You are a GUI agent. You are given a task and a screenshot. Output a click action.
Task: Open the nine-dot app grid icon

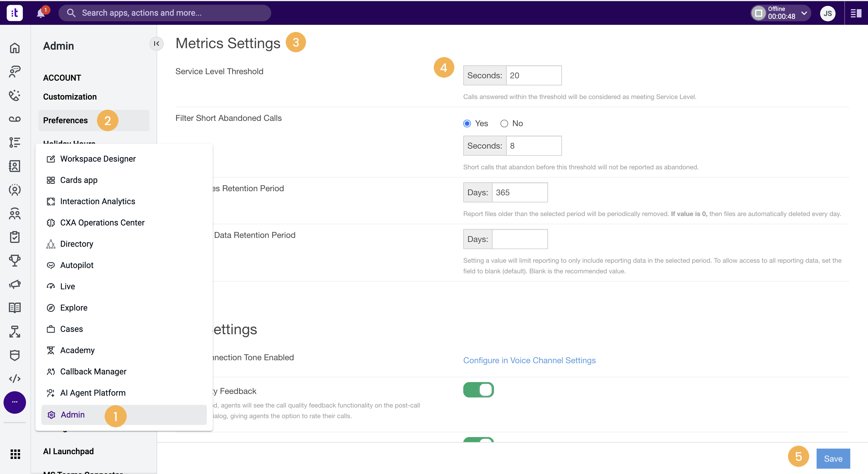point(15,454)
